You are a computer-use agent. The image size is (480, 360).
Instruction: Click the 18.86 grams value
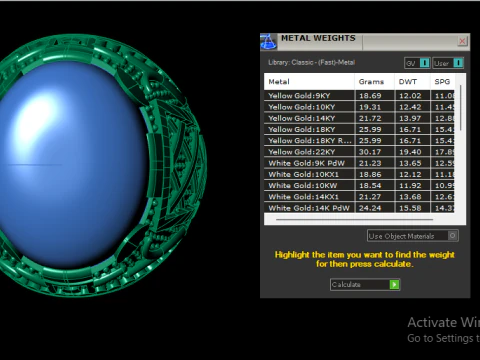[x=370, y=174]
